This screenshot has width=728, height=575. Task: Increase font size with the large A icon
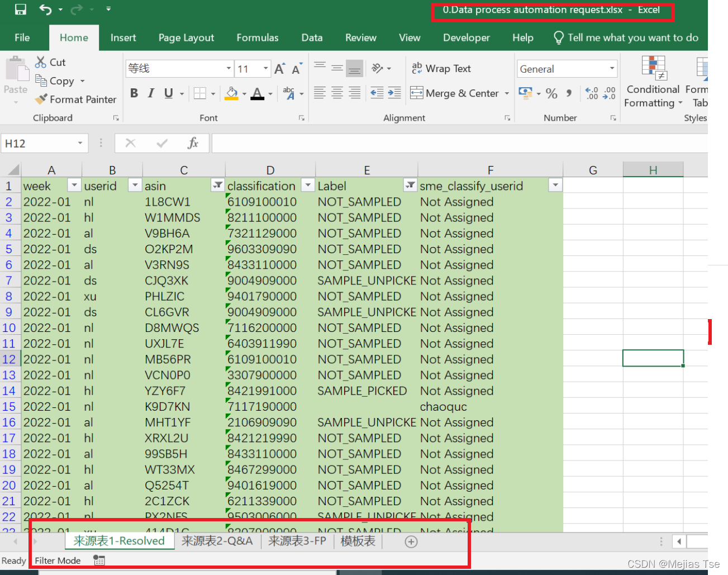pyautogui.click(x=280, y=69)
